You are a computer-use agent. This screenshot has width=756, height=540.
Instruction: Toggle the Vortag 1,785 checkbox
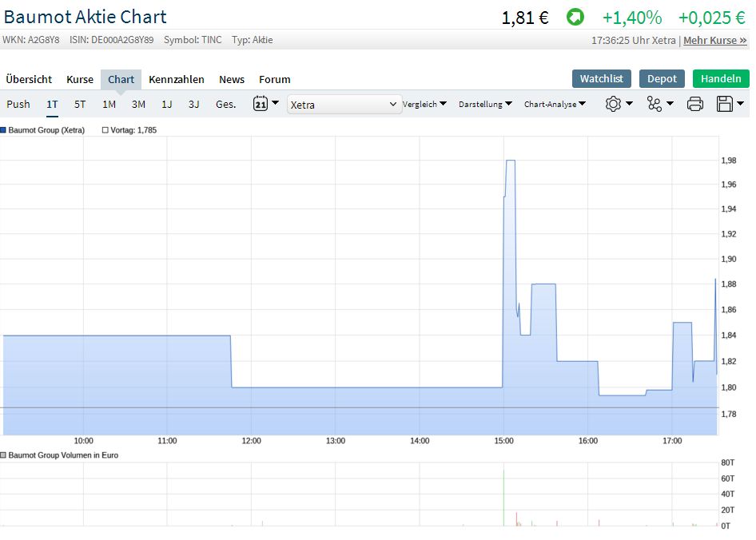click(105, 130)
